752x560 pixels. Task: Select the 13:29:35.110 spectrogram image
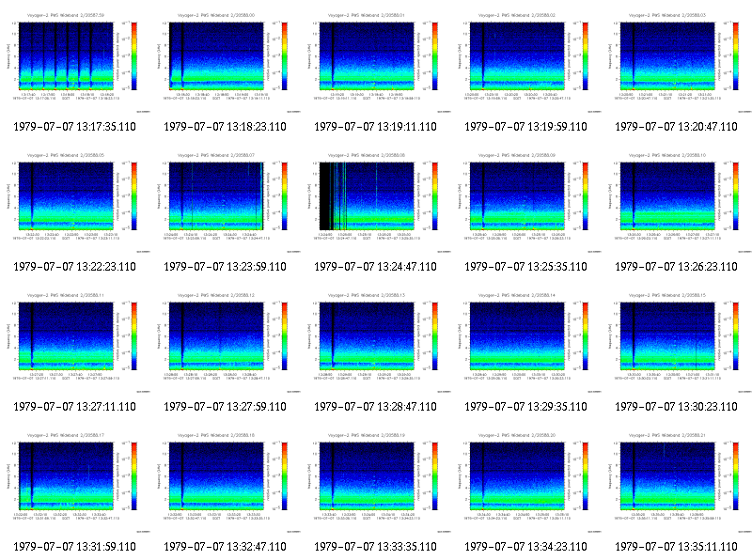526,342
